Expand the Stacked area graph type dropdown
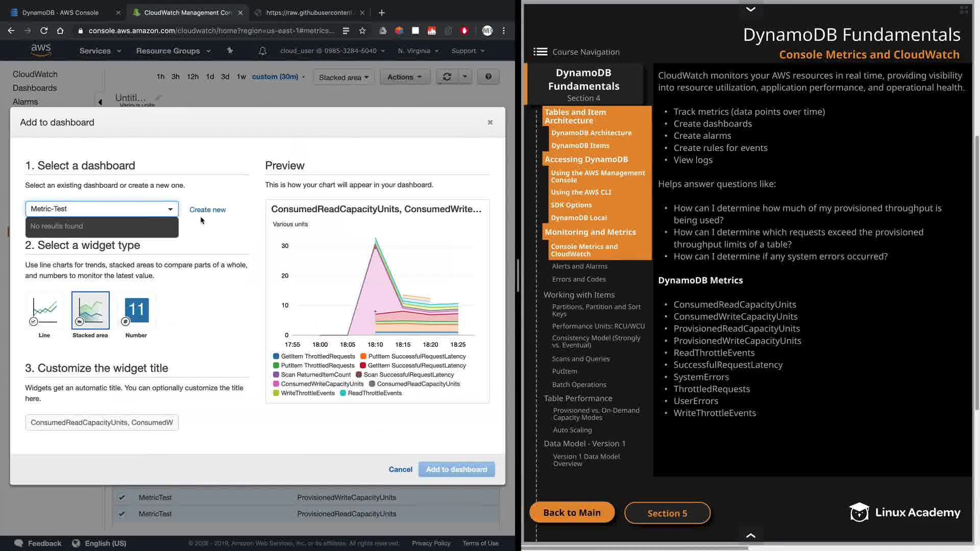 click(344, 78)
